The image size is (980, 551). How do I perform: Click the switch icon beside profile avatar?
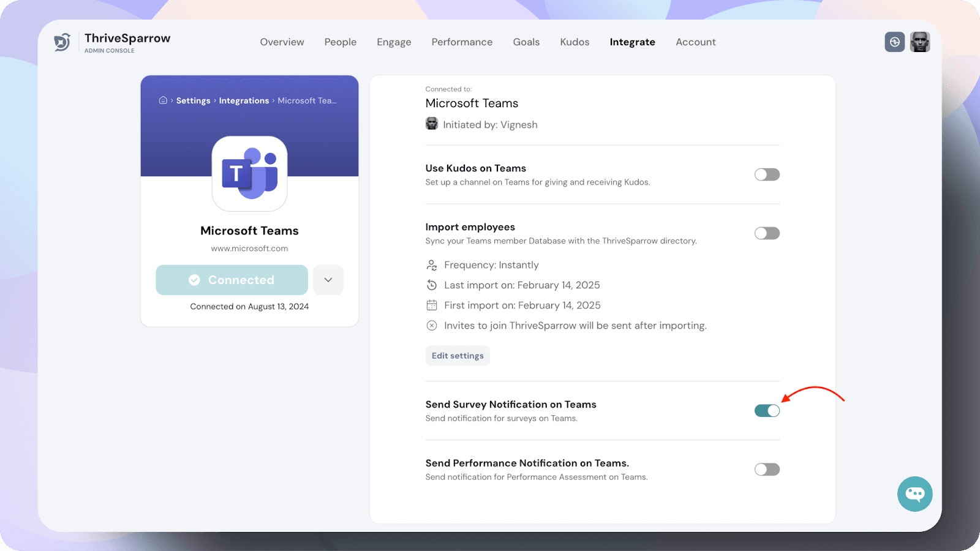(x=894, y=42)
